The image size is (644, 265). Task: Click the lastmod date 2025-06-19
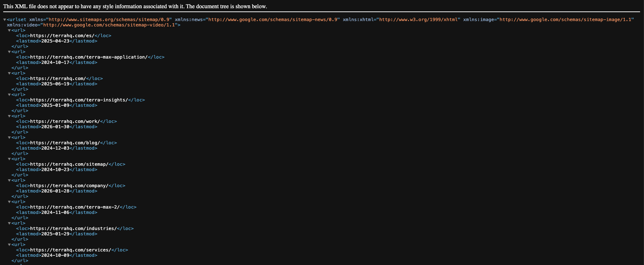click(x=55, y=84)
